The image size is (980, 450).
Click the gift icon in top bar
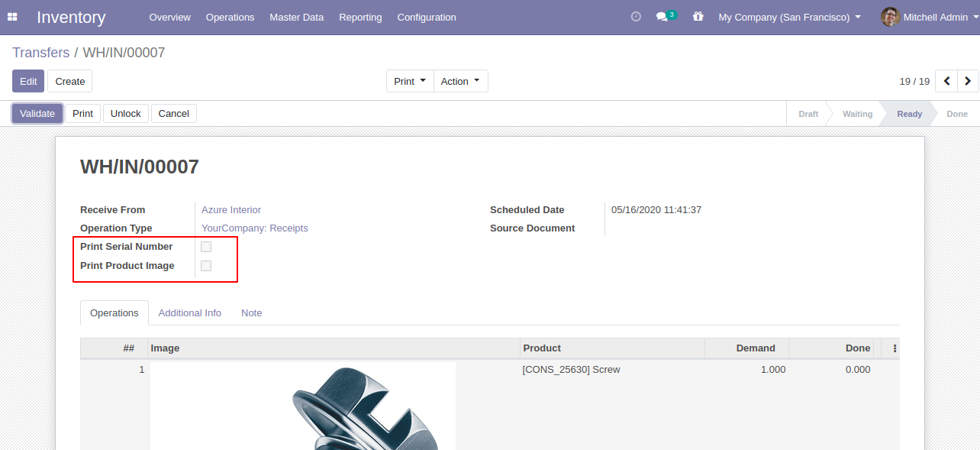(698, 17)
